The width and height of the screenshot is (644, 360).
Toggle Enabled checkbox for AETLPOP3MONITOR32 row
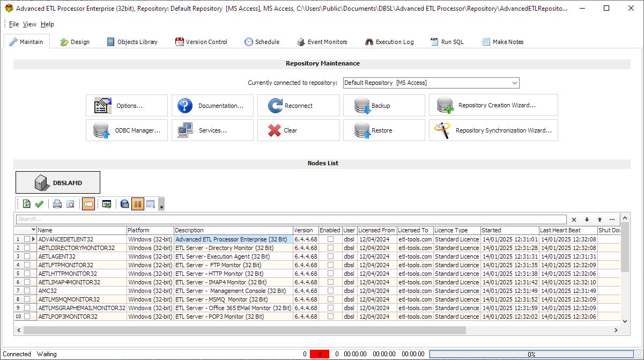330,317
